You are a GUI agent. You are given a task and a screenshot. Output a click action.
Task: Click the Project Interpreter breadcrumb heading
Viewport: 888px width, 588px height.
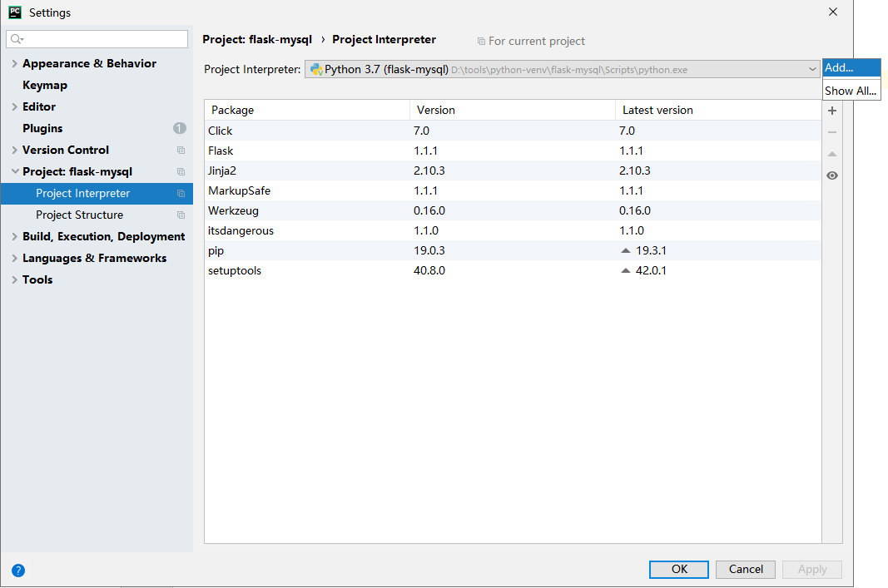click(384, 40)
